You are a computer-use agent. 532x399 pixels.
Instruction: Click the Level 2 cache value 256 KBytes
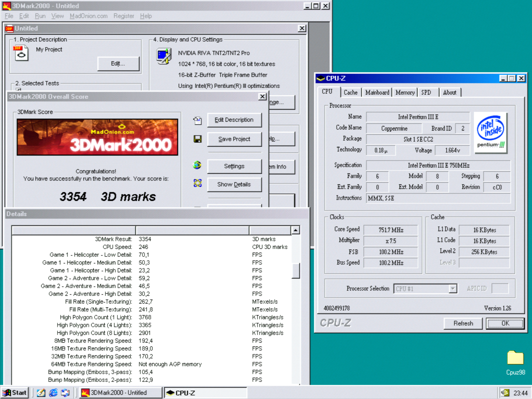[484, 252]
